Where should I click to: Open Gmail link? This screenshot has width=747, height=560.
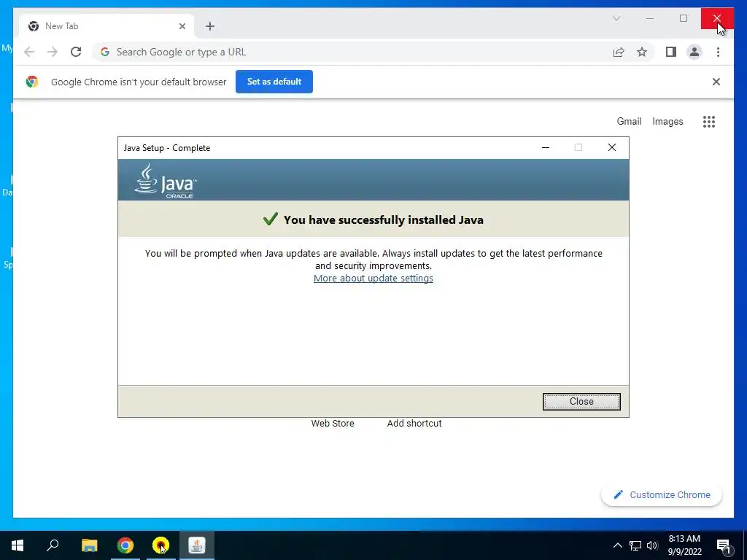pyautogui.click(x=629, y=122)
